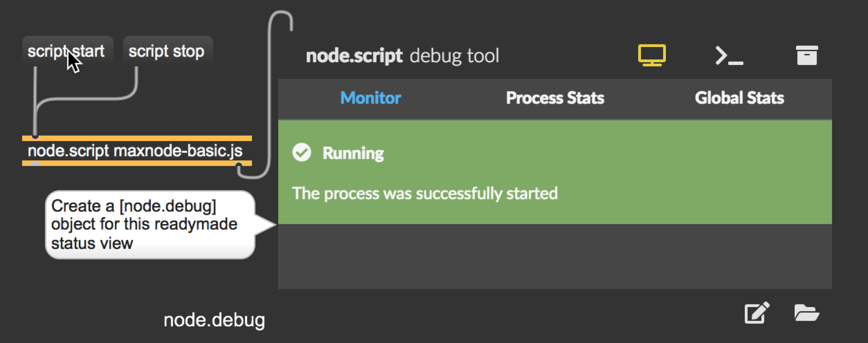Click the "script stop" message box
The width and height of the screenshot is (868, 343).
tap(168, 51)
